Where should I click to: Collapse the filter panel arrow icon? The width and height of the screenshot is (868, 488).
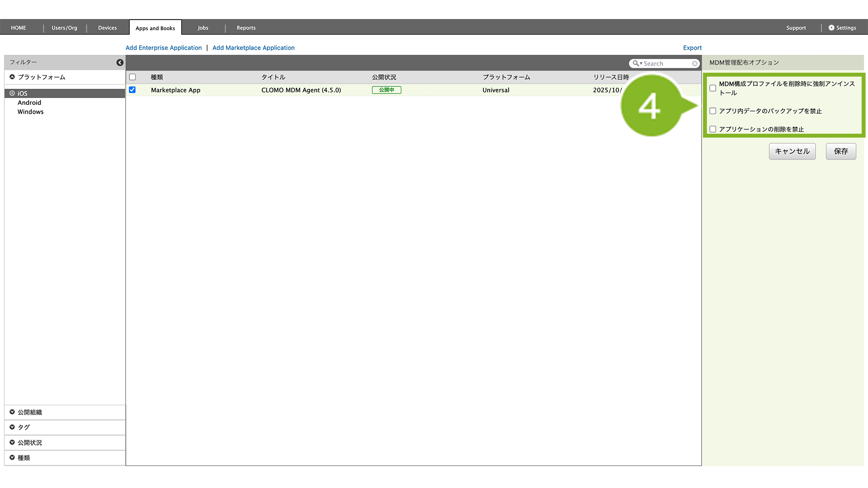120,62
